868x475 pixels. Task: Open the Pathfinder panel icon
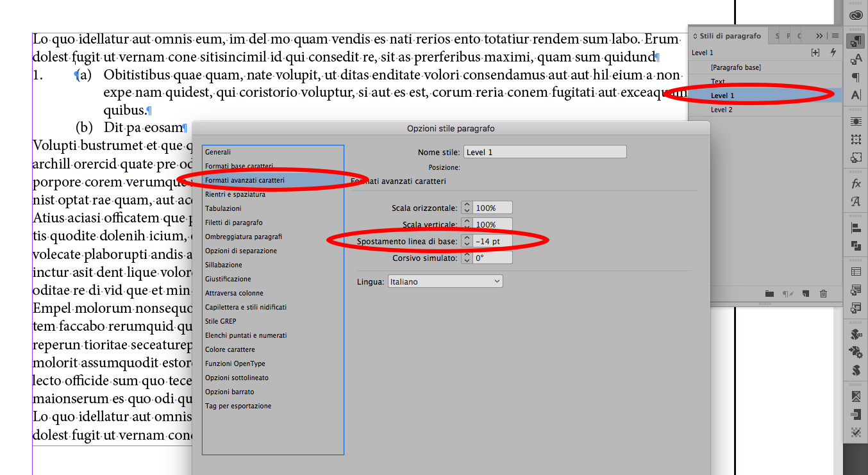856,246
